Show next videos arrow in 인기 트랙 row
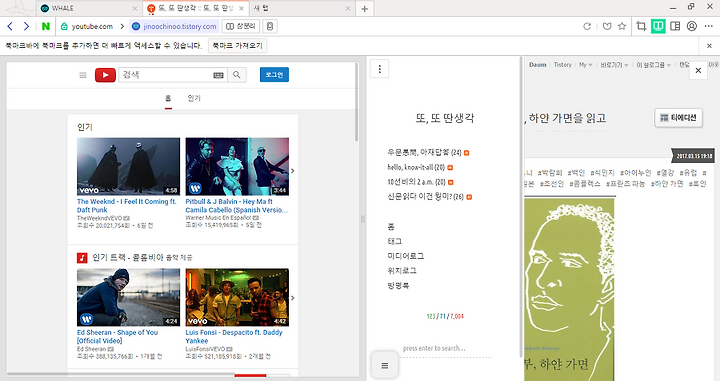720x381 pixels. pyautogui.click(x=292, y=298)
